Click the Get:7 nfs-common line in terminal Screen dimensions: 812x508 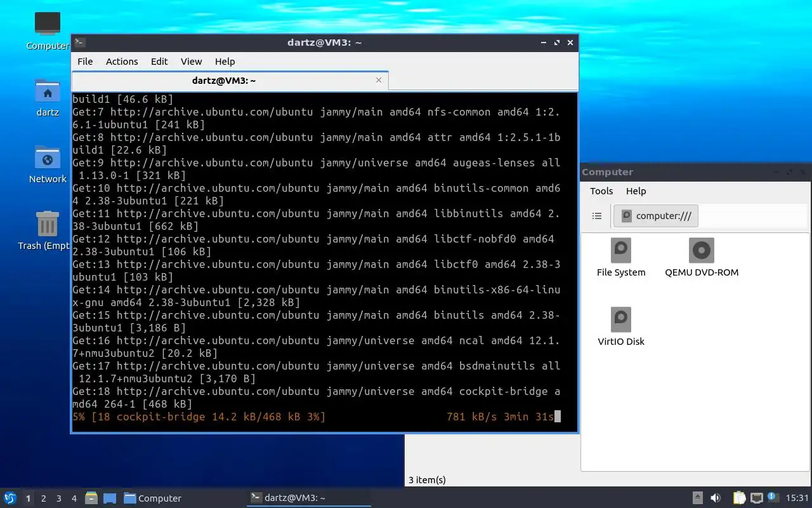coord(317,118)
